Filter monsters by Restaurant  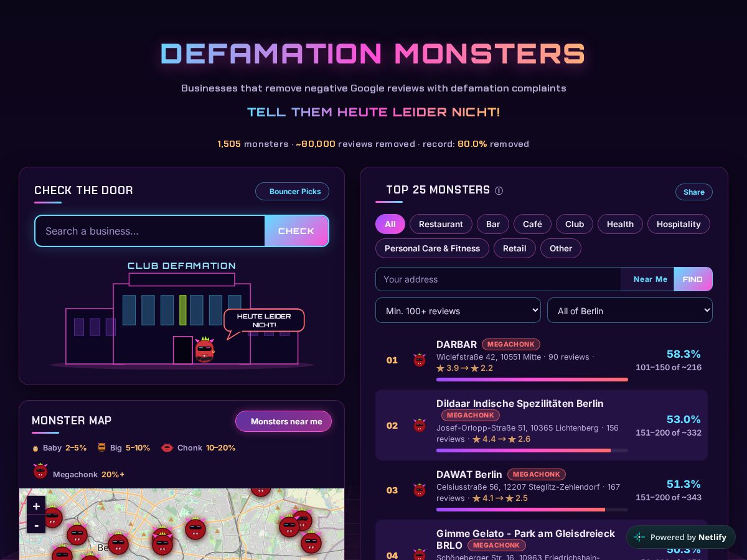pyautogui.click(x=441, y=224)
